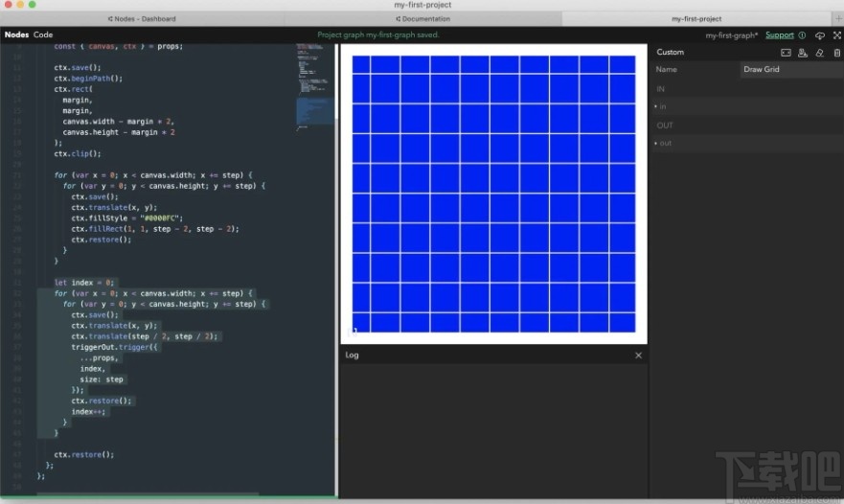Screen dimensions: 844x504
Task: Open the Nodes - Dashboard tab
Action: coord(142,19)
